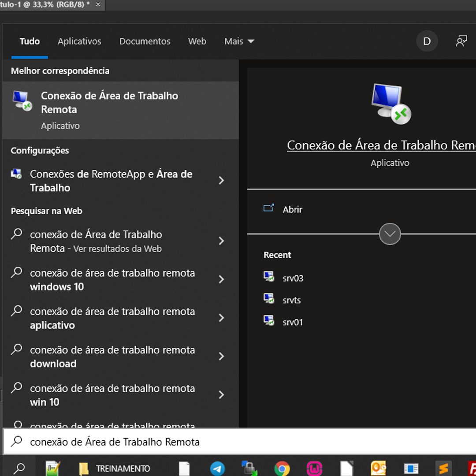
Task: Open recent connection srvts
Action: (291, 300)
